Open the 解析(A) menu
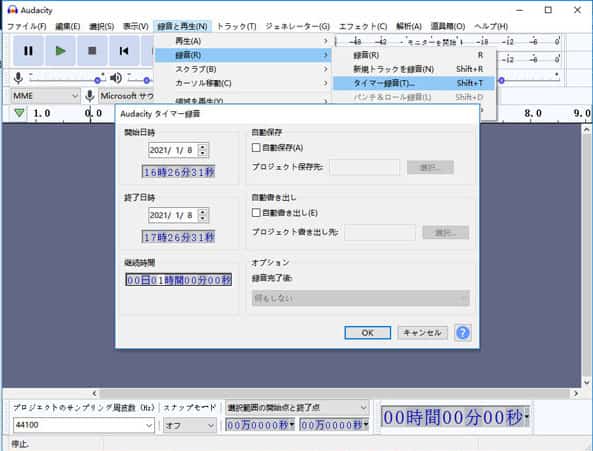This screenshot has width=593, height=451. pyautogui.click(x=409, y=26)
